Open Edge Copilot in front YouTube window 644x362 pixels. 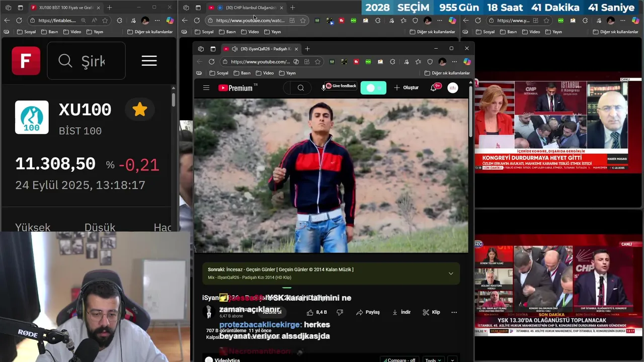click(467, 61)
